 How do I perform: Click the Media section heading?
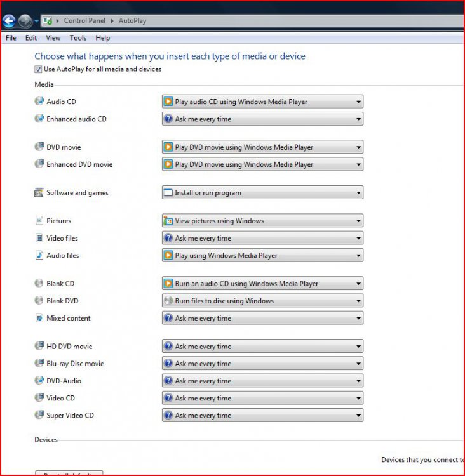click(44, 84)
